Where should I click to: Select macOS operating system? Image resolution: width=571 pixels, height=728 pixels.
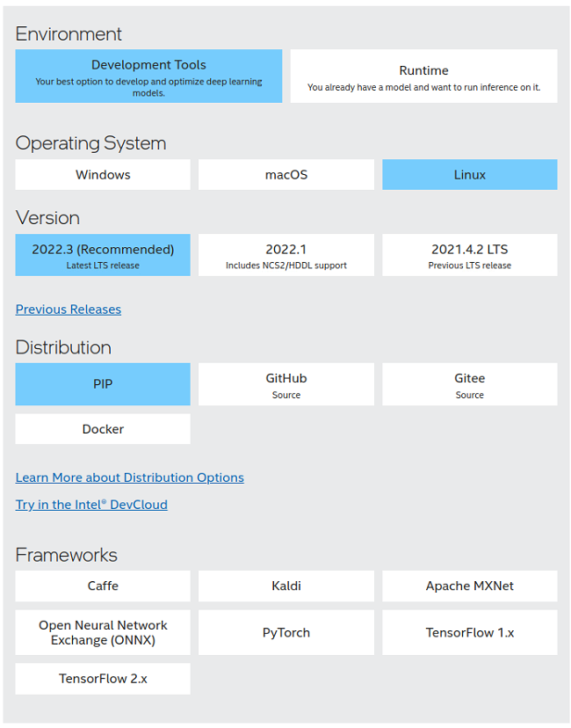coord(285,174)
